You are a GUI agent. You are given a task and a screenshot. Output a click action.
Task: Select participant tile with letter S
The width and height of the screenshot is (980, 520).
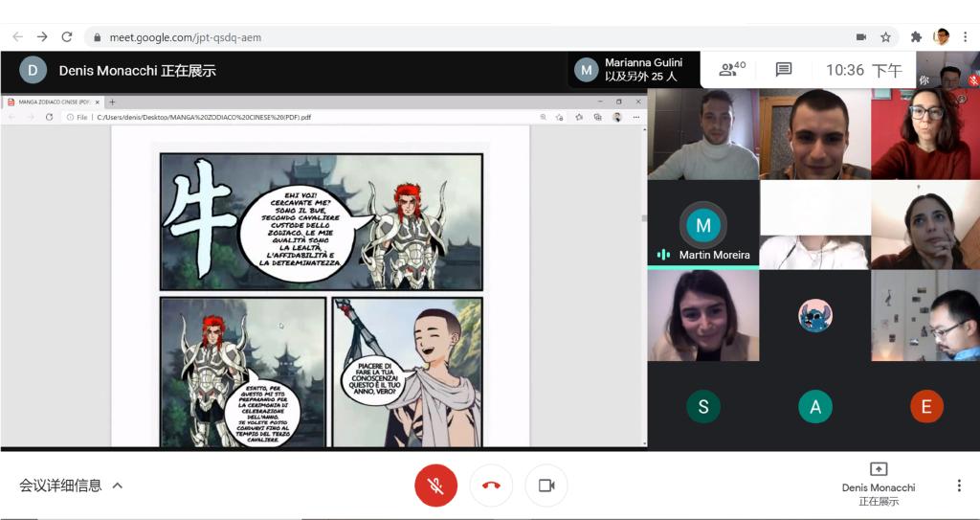click(703, 406)
